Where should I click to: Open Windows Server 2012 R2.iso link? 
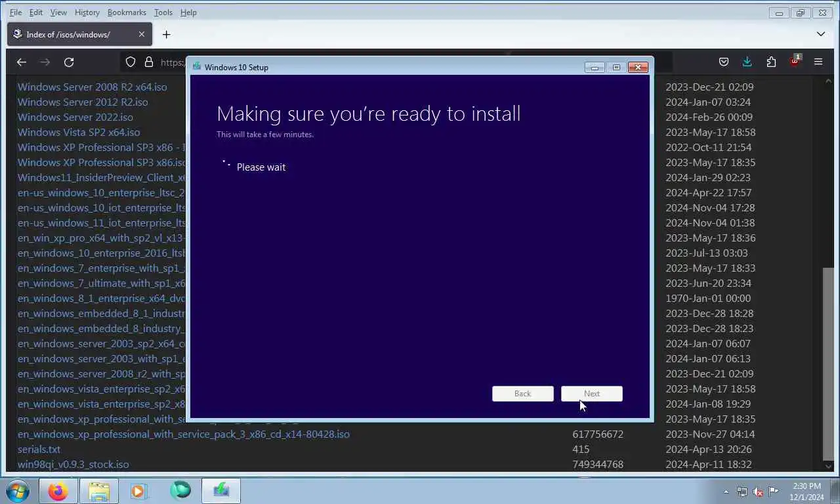pyautogui.click(x=83, y=102)
